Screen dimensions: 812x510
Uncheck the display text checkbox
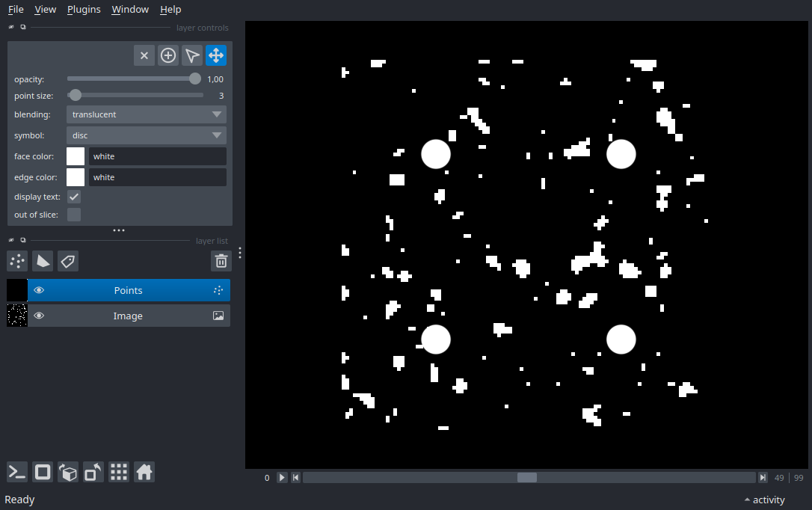coord(74,197)
